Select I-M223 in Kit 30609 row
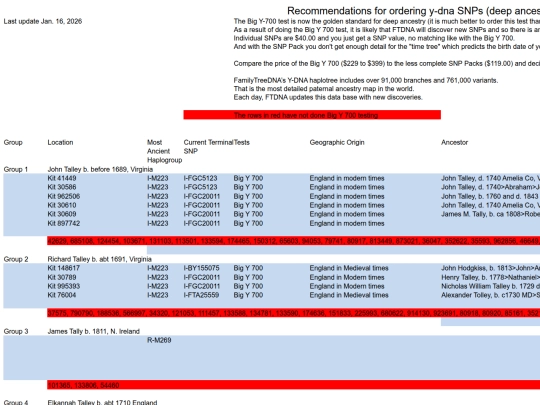The height and width of the screenshot is (405, 540). pos(158,214)
